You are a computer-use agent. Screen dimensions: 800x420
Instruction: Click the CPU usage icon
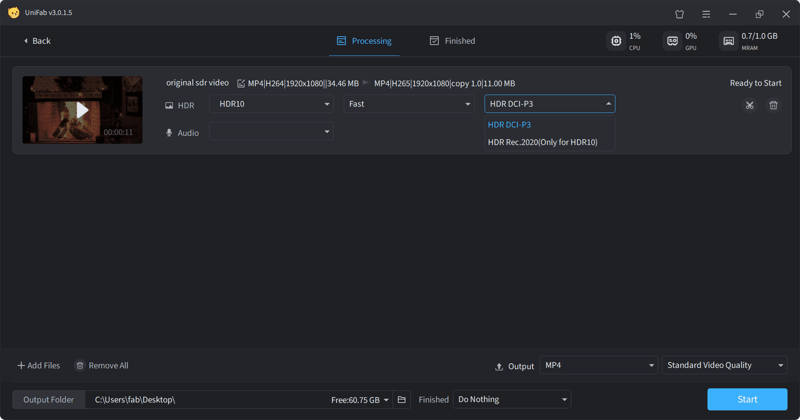click(616, 41)
